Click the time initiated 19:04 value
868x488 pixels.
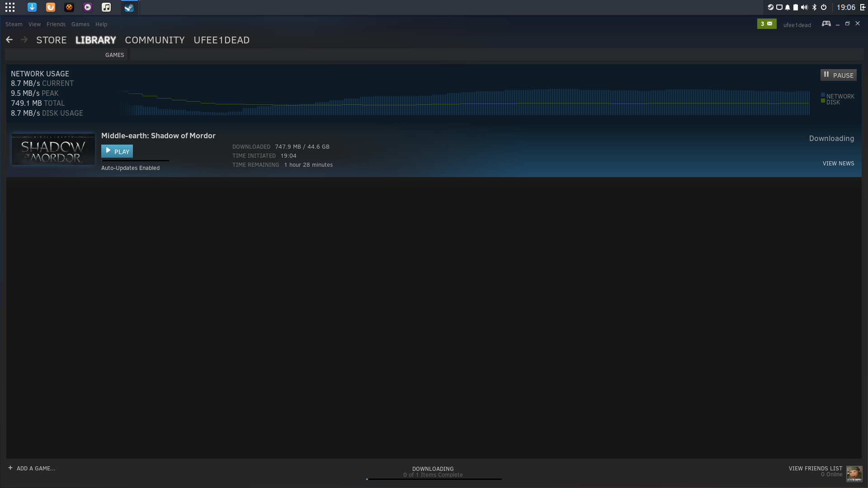(x=288, y=156)
